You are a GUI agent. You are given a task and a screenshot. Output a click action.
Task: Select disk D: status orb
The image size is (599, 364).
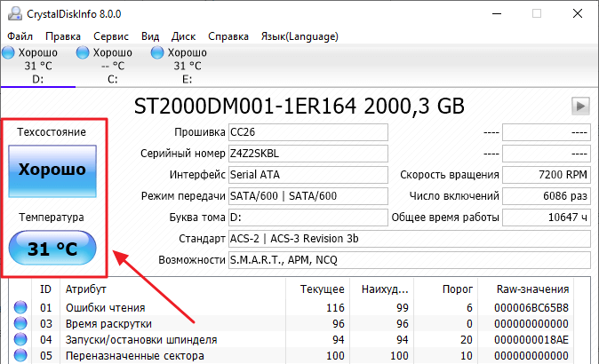pyautogui.click(x=9, y=53)
